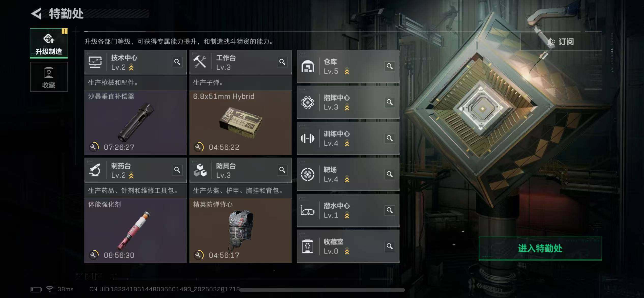Image resolution: width=644 pixels, height=298 pixels.
Task: Inspect 收藏室 using its magnifier icon
Action: pyautogui.click(x=390, y=246)
